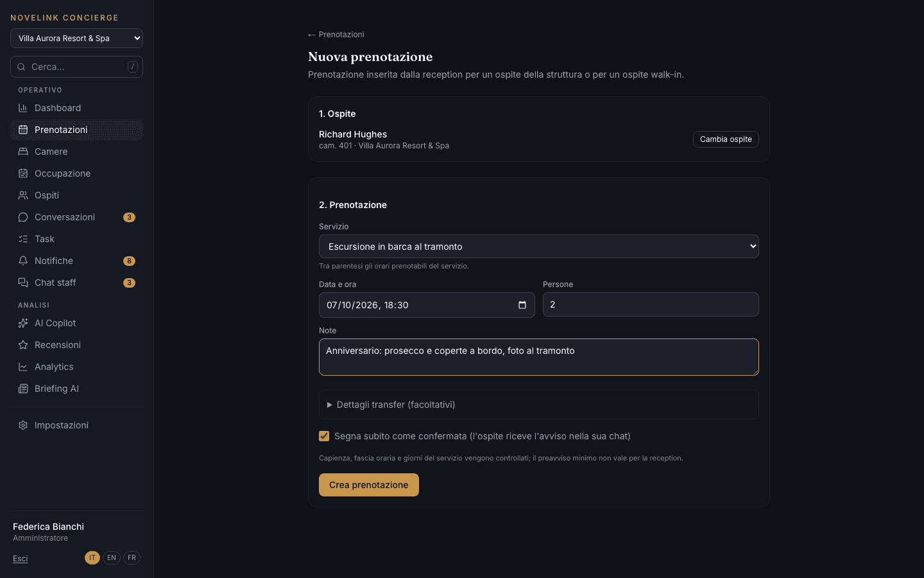Click the Crea prenotazione button
Viewport: 924px width, 578px height.
coord(369,485)
